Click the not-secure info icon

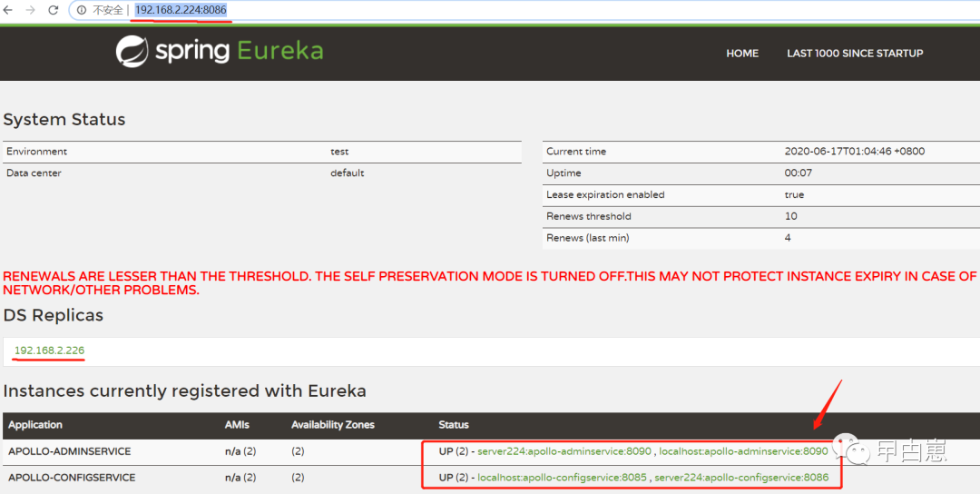[82, 10]
